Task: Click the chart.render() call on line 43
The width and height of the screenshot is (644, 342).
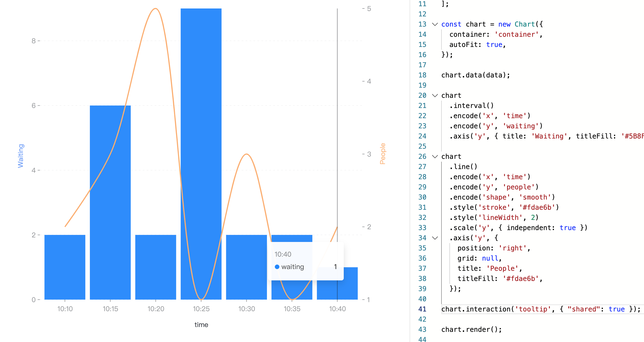Action: [471, 329]
